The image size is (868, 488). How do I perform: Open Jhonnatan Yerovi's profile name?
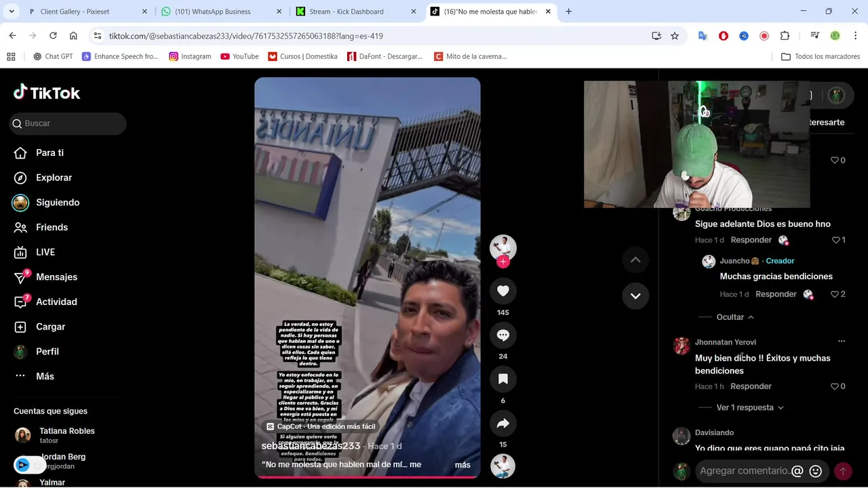coord(725,342)
